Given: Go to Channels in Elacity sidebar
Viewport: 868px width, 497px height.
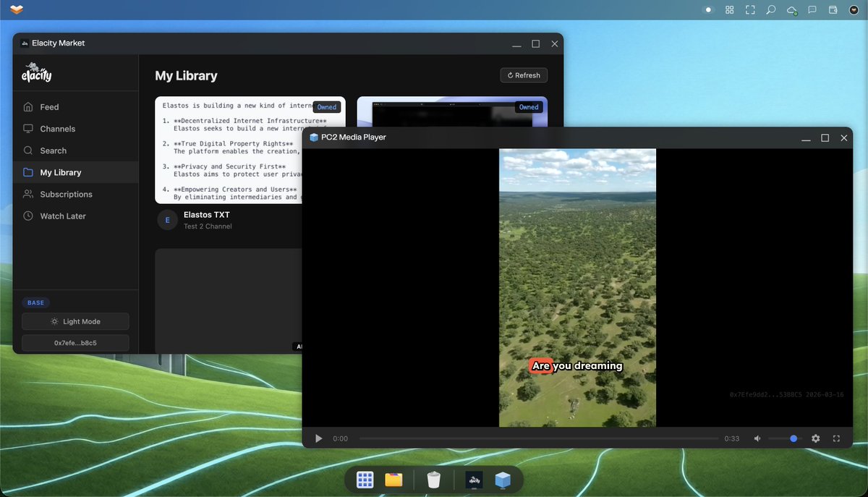Looking at the screenshot, I should pos(75,129).
